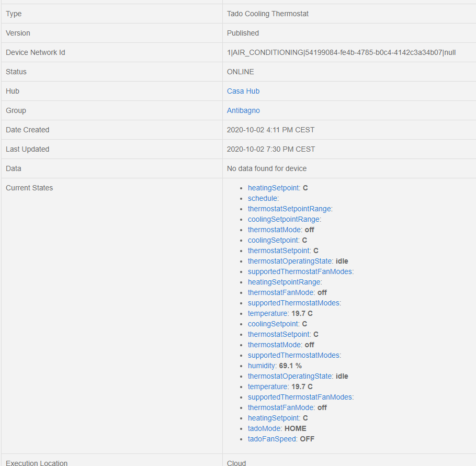
Task: Open the heatingSetpointRange link
Action: pos(284,282)
